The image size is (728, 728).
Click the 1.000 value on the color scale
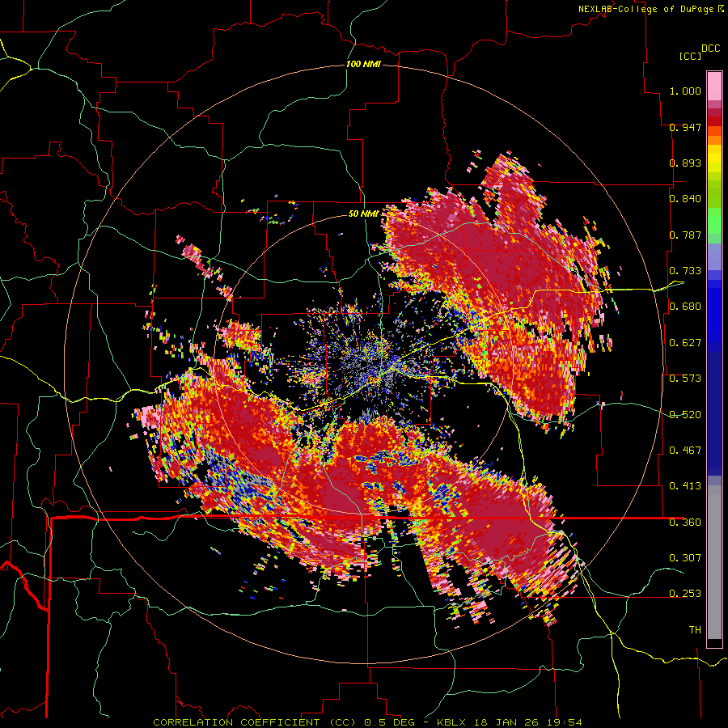pyautogui.click(x=685, y=91)
